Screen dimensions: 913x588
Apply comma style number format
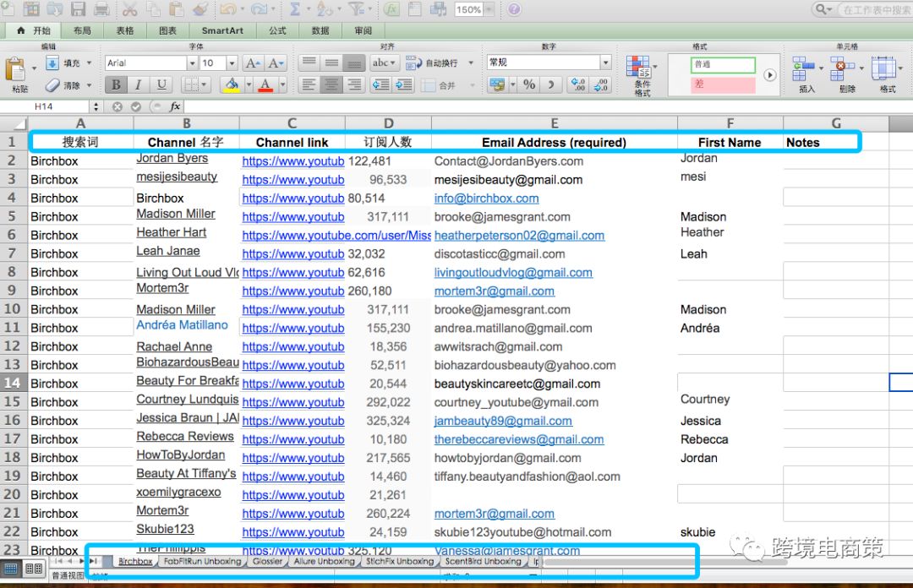[x=551, y=85]
